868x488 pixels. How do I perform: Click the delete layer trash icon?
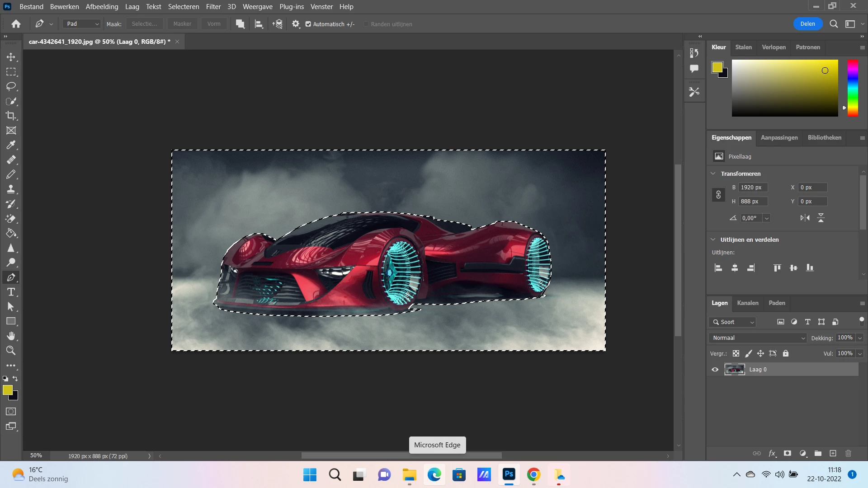tap(848, 453)
